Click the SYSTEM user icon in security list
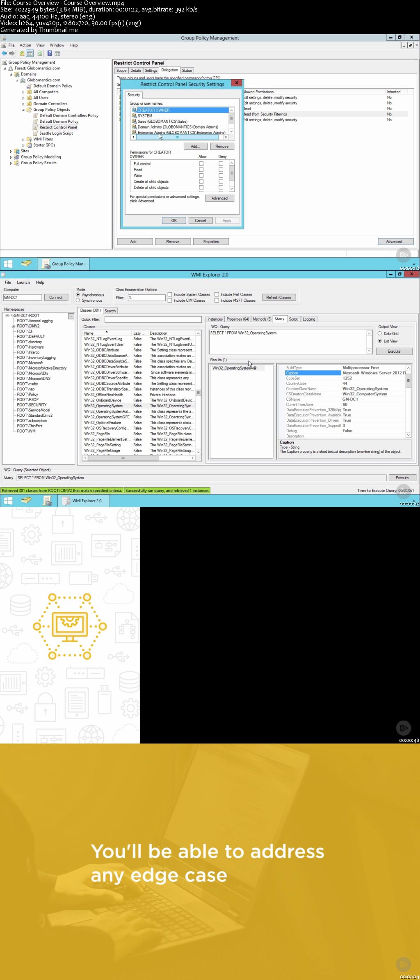The height and width of the screenshot is (980, 420). click(134, 116)
